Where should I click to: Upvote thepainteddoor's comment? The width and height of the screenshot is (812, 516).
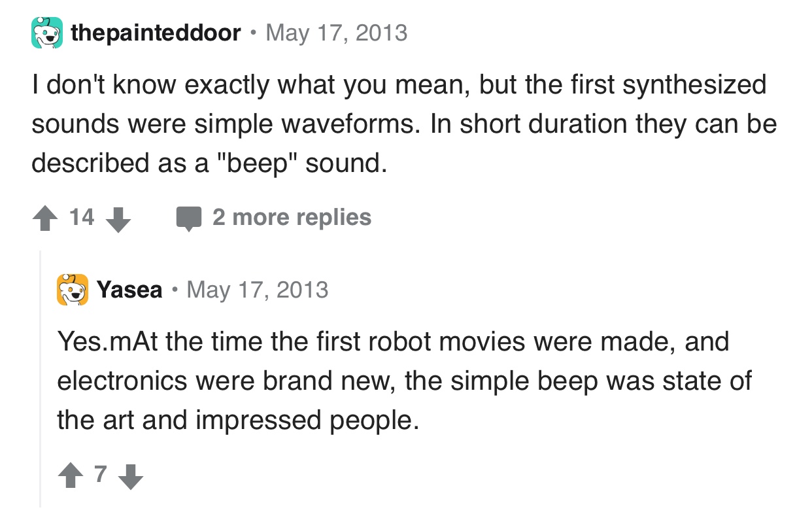pos(46,218)
